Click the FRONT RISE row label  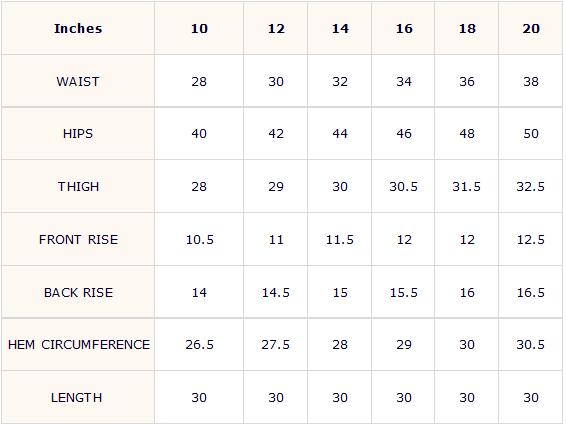tap(78, 240)
